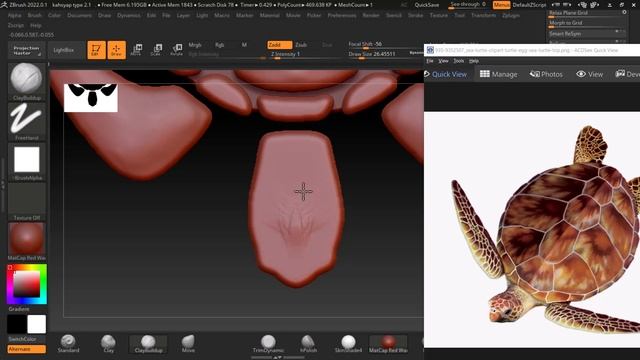Toggle Zadd sculpt mode

tap(280, 44)
